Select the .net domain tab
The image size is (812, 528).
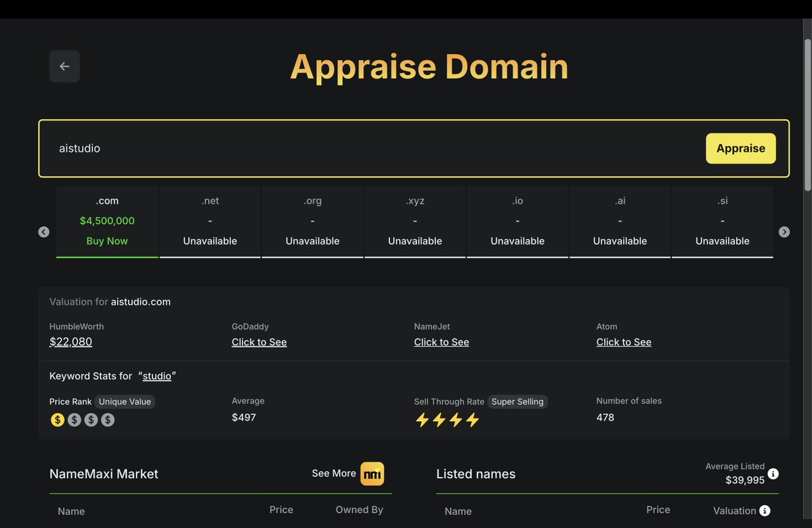(x=210, y=221)
